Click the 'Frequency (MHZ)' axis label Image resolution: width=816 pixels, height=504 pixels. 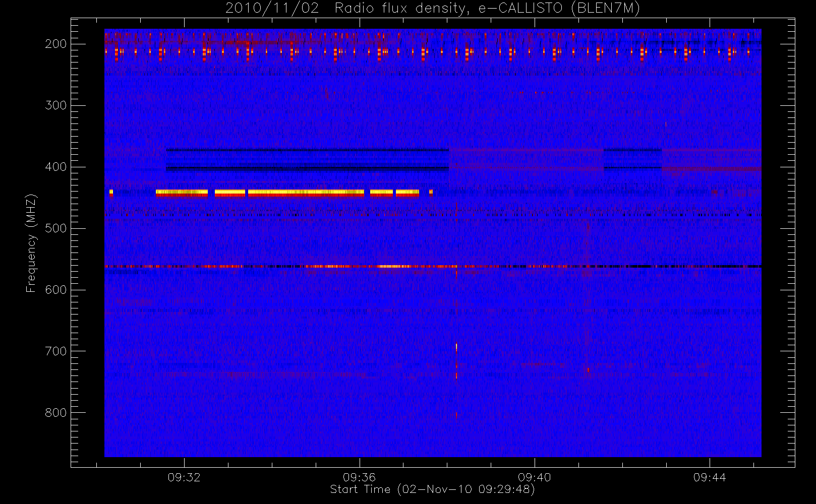tap(31, 243)
